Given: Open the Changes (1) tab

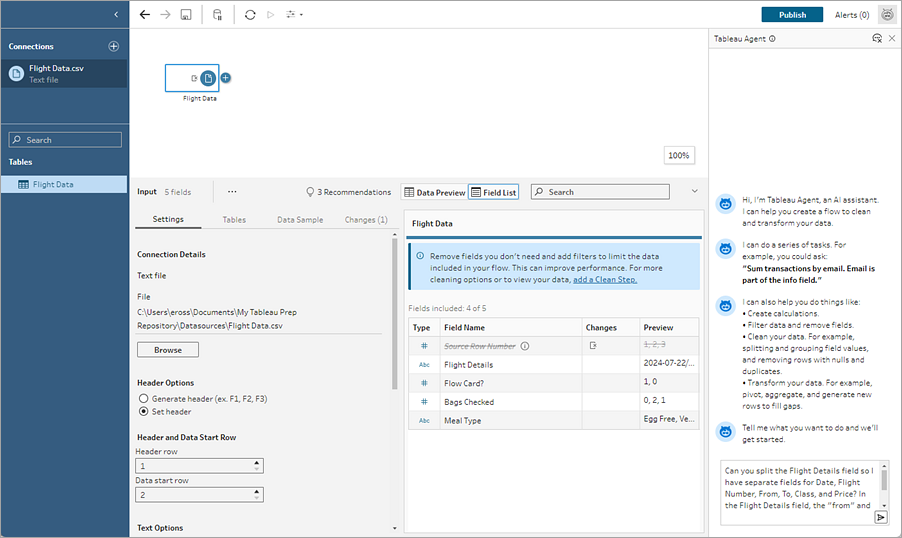Looking at the screenshot, I should click(x=366, y=219).
